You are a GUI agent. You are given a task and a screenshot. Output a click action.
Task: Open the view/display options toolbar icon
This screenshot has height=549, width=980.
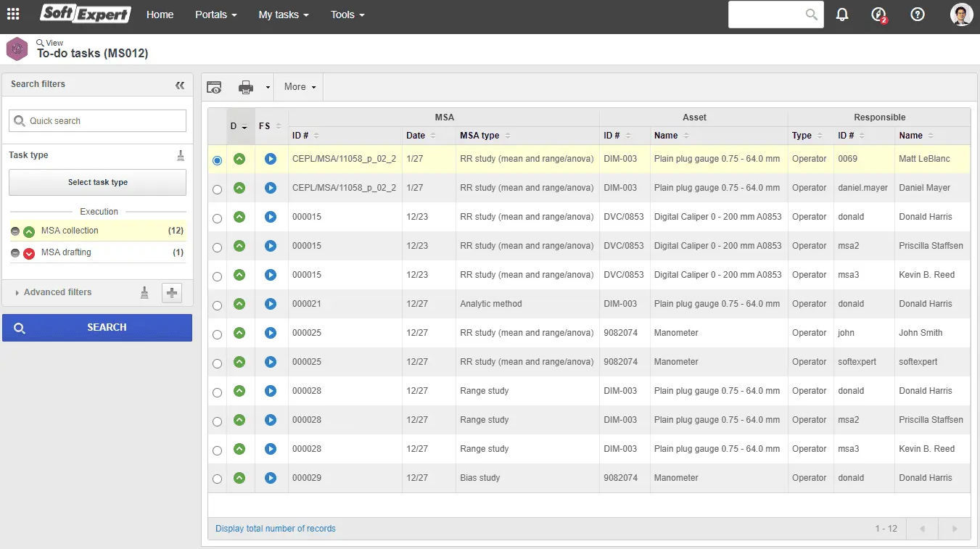click(214, 86)
